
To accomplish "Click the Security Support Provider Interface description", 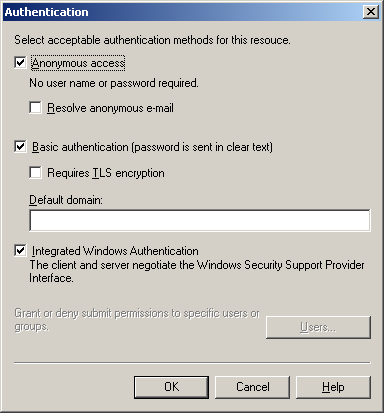I will click(x=197, y=271).
